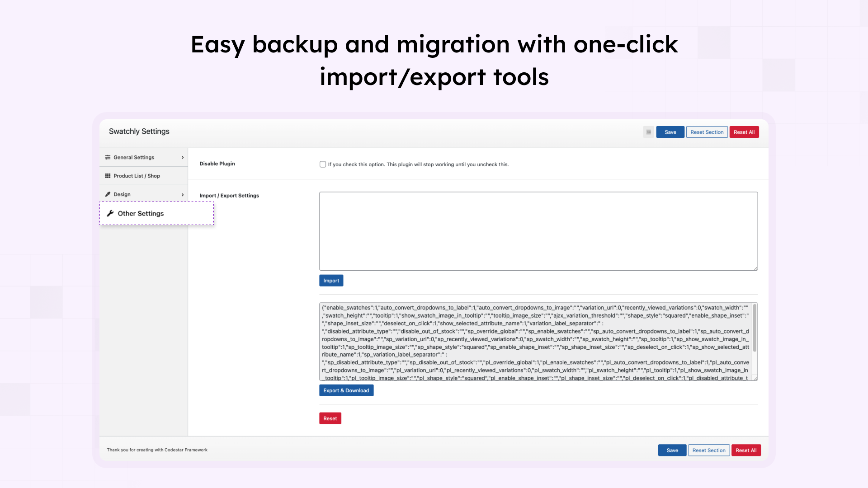Click Reset Section at the bottom
Viewport: 868px width, 488px height.
(x=708, y=450)
